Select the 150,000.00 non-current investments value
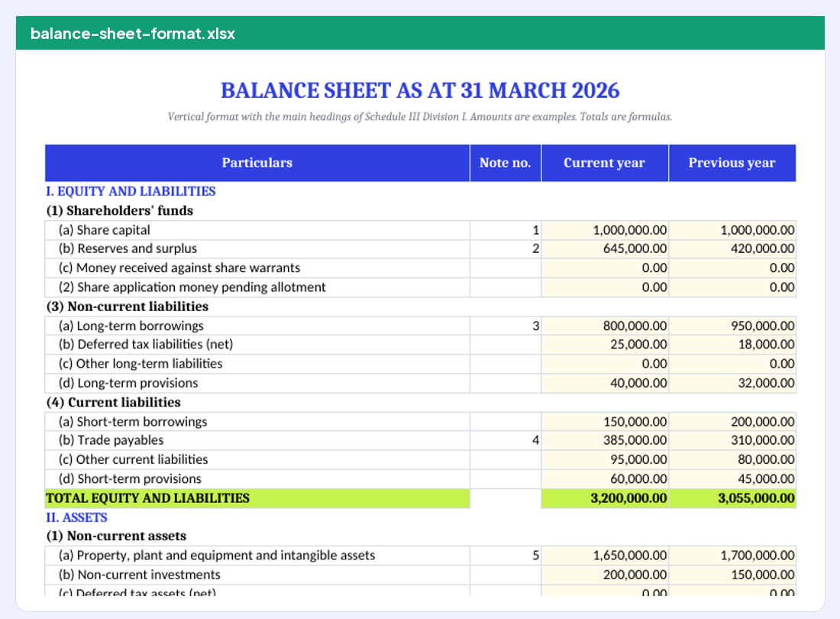Viewport: 840px width, 619px height. (732, 575)
